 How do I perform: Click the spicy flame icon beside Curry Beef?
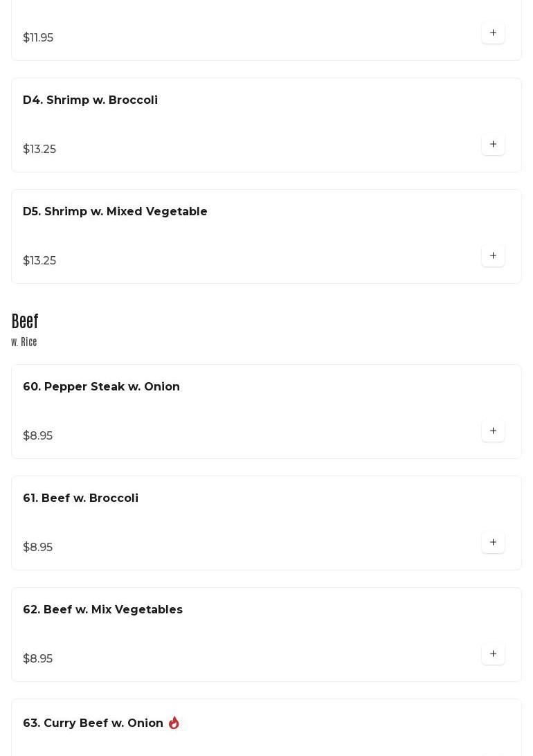pos(174,723)
